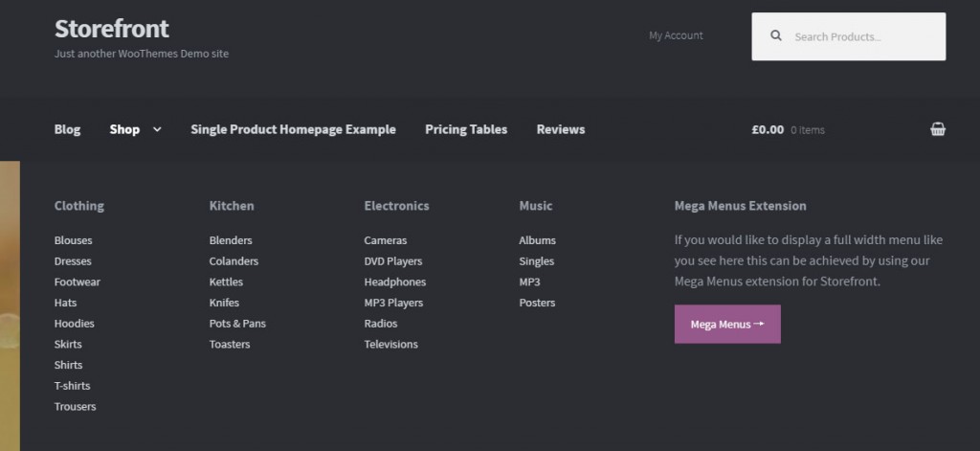Screen dimensions: 980x451
Task: Open the Blog menu item
Action: (x=67, y=129)
